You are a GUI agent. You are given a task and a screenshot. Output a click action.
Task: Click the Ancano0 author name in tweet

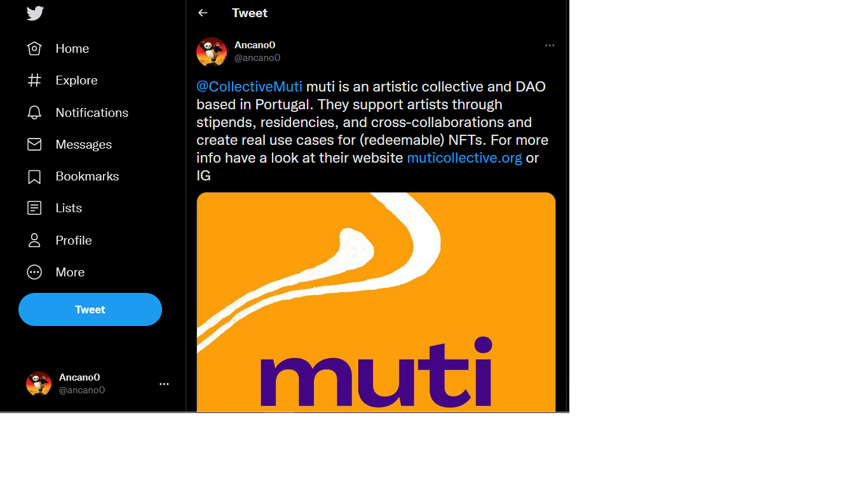click(255, 45)
